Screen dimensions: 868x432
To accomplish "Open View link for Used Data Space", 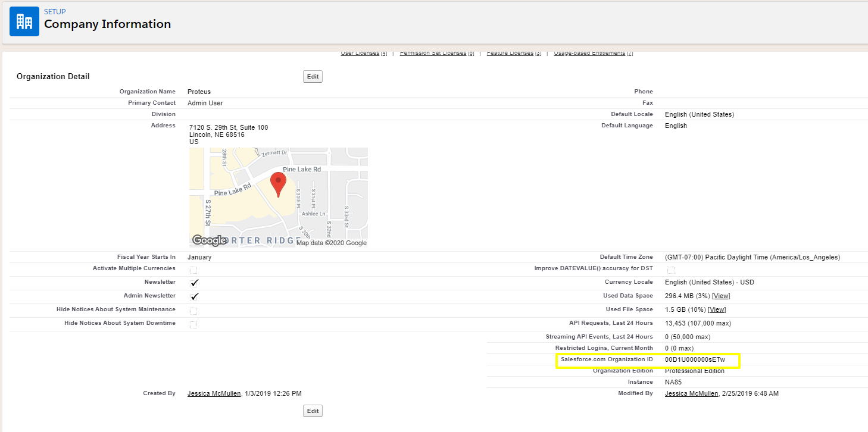I will pyautogui.click(x=721, y=296).
